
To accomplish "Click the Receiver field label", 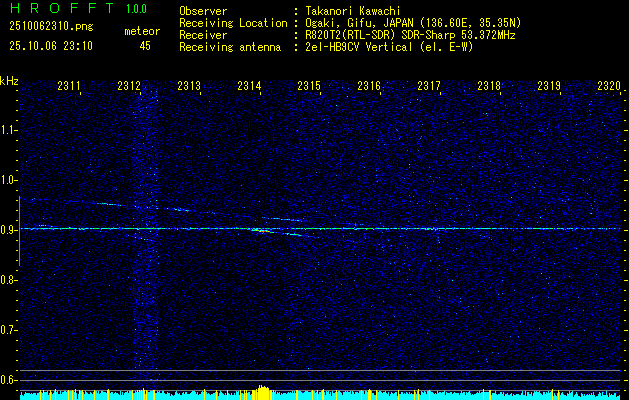I will [203, 35].
